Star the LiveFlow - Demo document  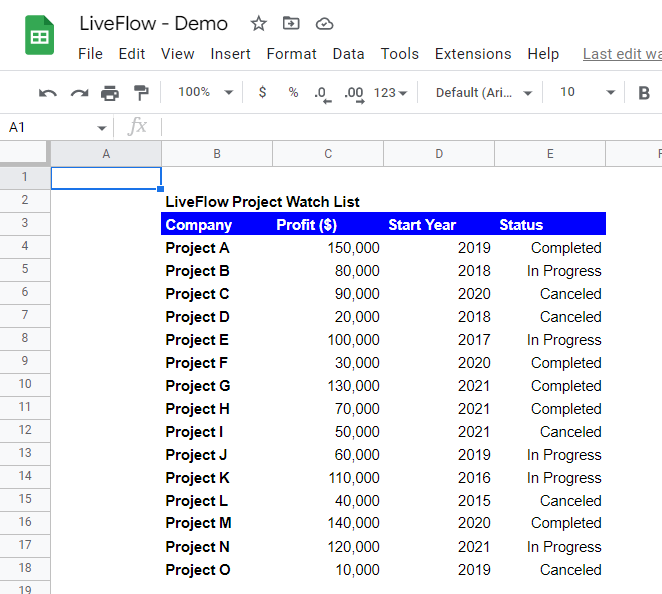click(258, 24)
